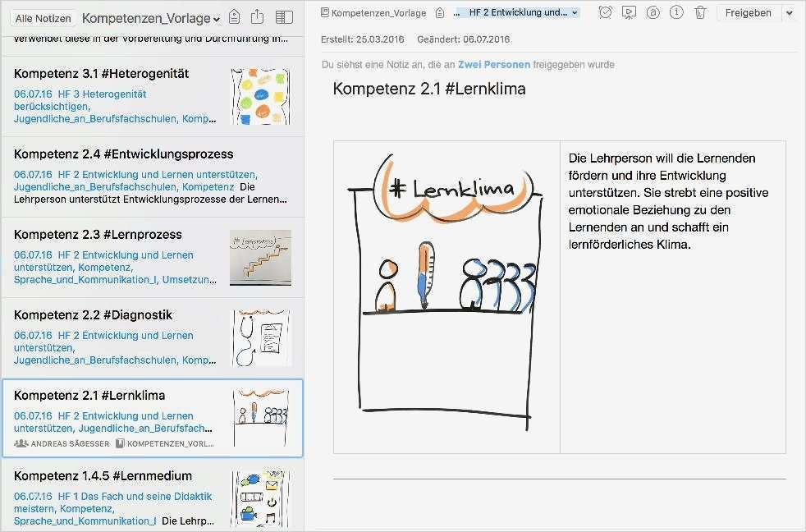The image size is (806, 532).
Task: Click the shared people icon beside ANDREAS SÄGESSER
Action: pyautogui.click(x=21, y=443)
